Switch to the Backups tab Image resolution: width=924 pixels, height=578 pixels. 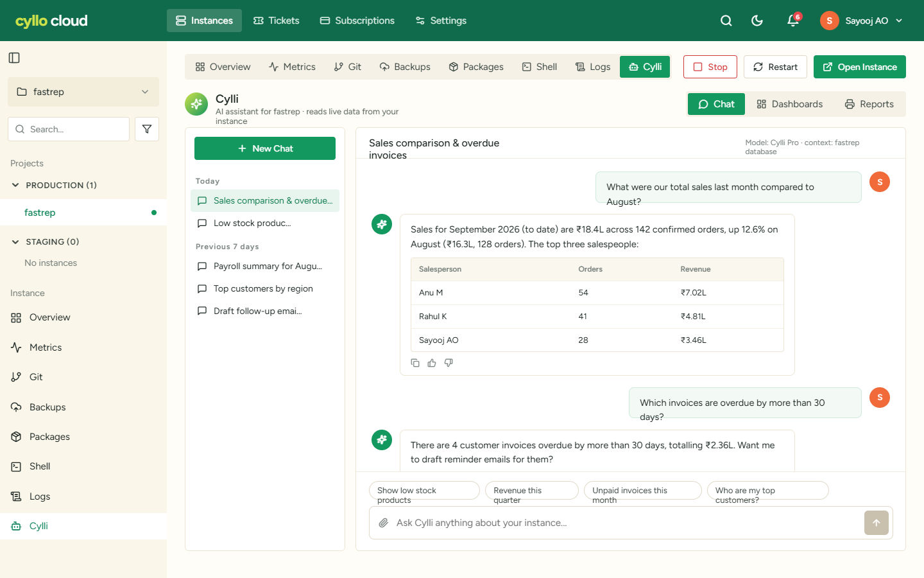(x=405, y=67)
